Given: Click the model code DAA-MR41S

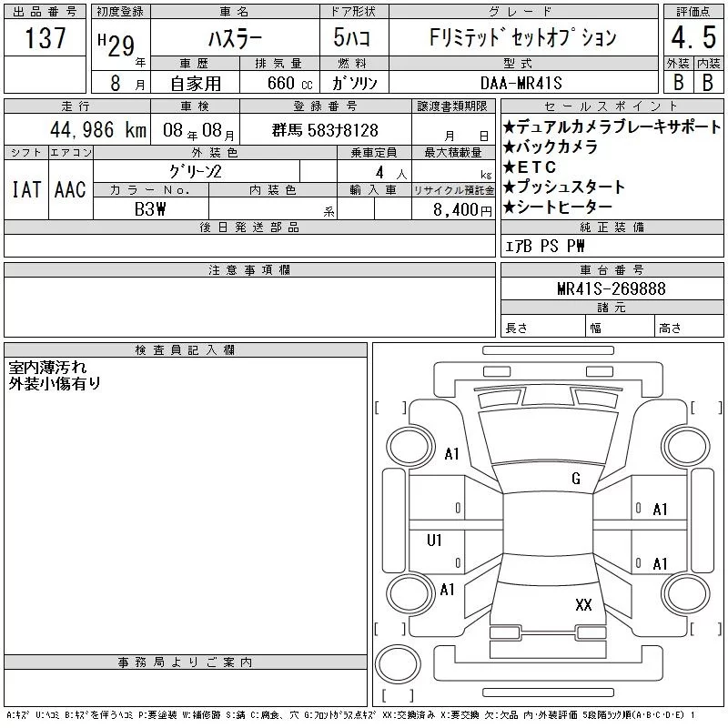Looking at the screenshot, I should 521,83.
